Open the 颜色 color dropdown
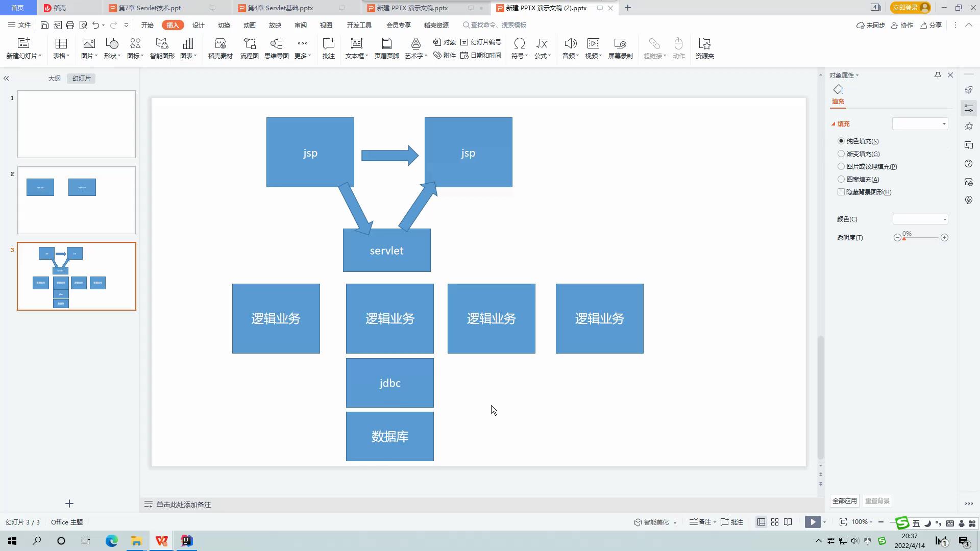Viewport: 980px width, 551px height. pos(920,219)
